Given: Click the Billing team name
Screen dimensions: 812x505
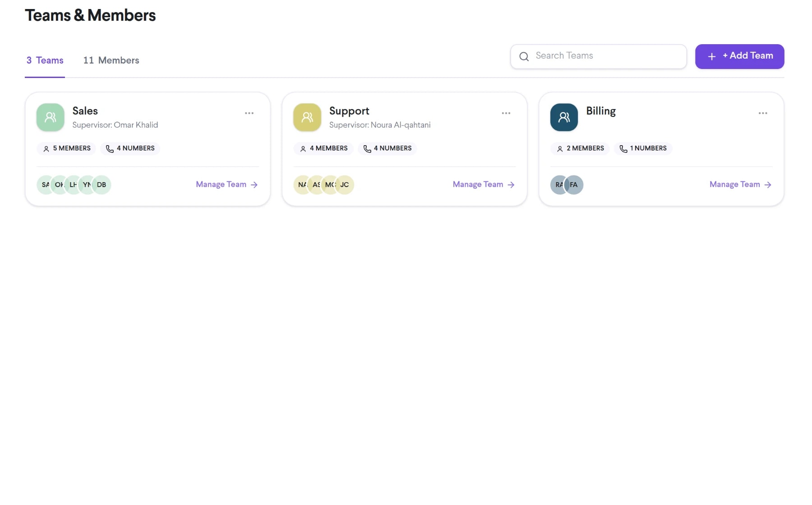Looking at the screenshot, I should (x=601, y=111).
